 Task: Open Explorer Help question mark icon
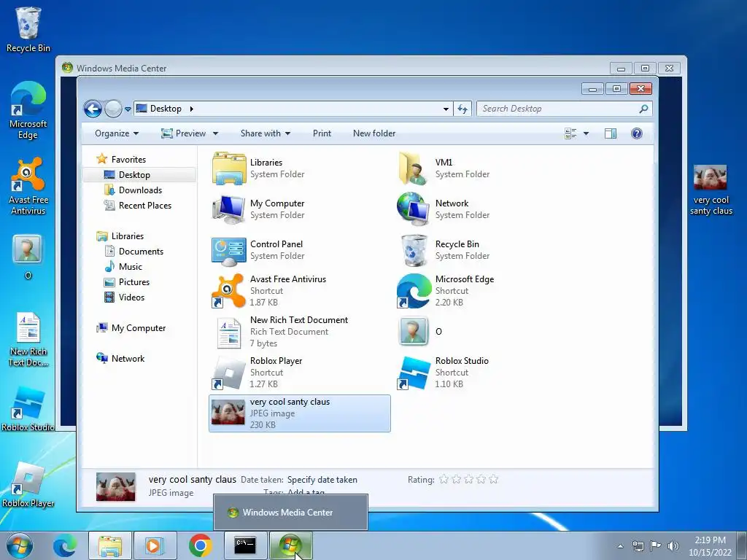(636, 133)
